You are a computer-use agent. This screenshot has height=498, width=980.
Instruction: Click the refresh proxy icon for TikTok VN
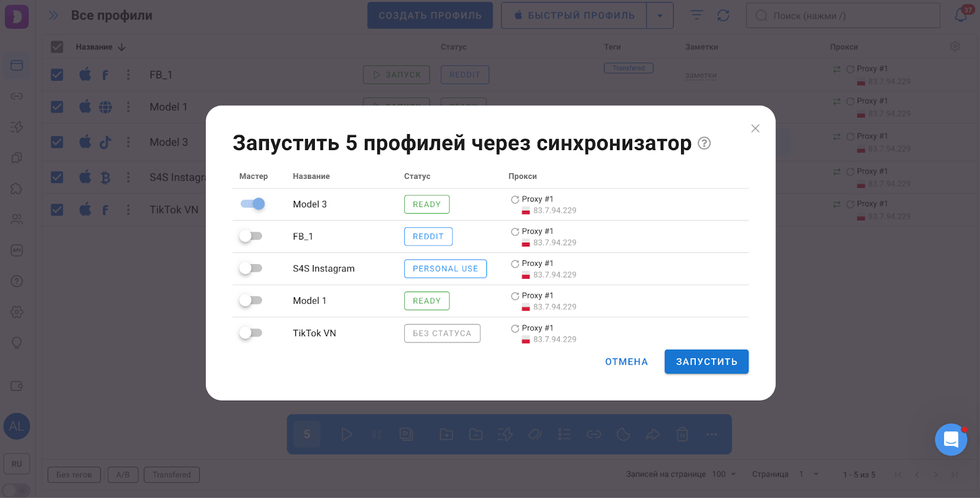[515, 329]
